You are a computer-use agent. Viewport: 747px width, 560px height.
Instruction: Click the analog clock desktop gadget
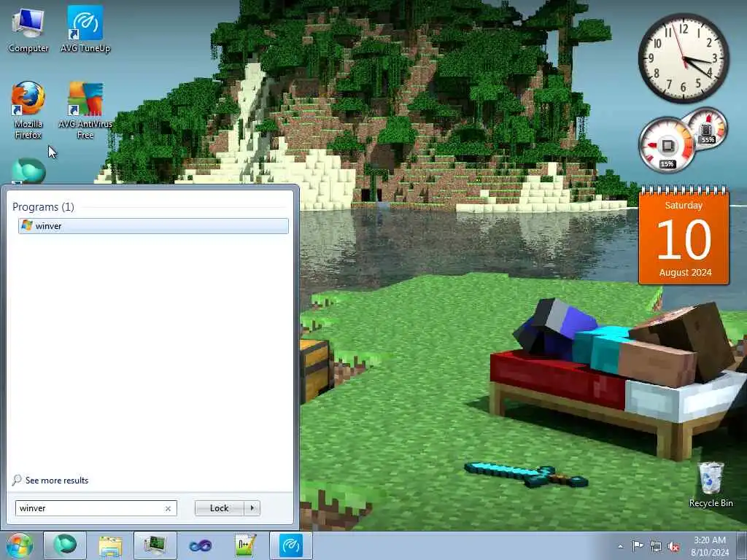[x=684, y=58]
